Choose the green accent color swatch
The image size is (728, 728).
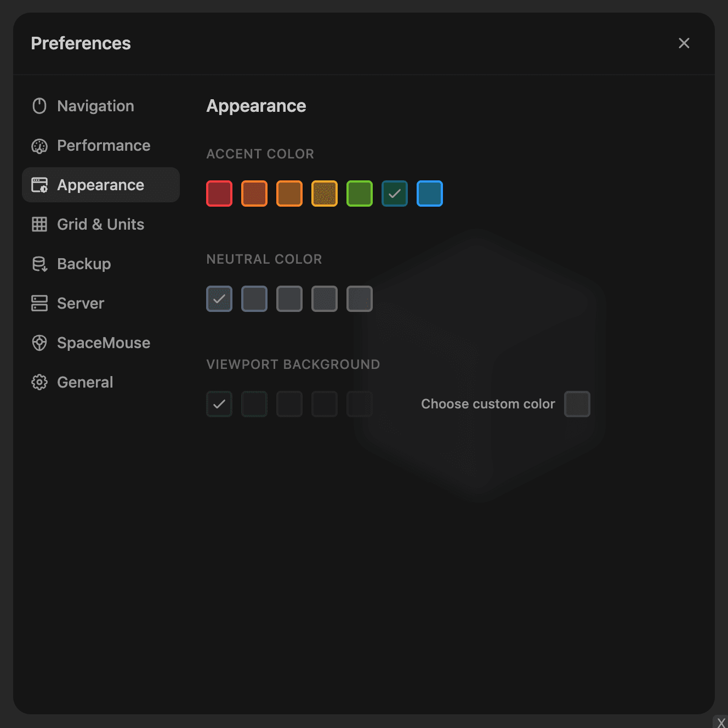click(x=360, y=194)
